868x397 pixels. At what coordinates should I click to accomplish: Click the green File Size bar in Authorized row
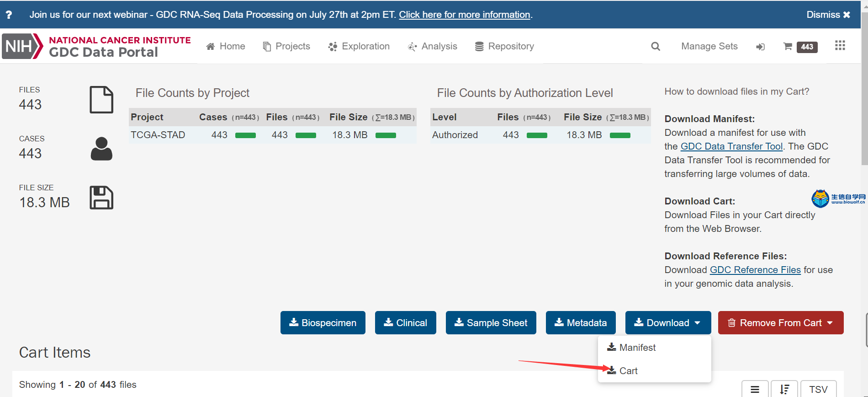[620, 135]
